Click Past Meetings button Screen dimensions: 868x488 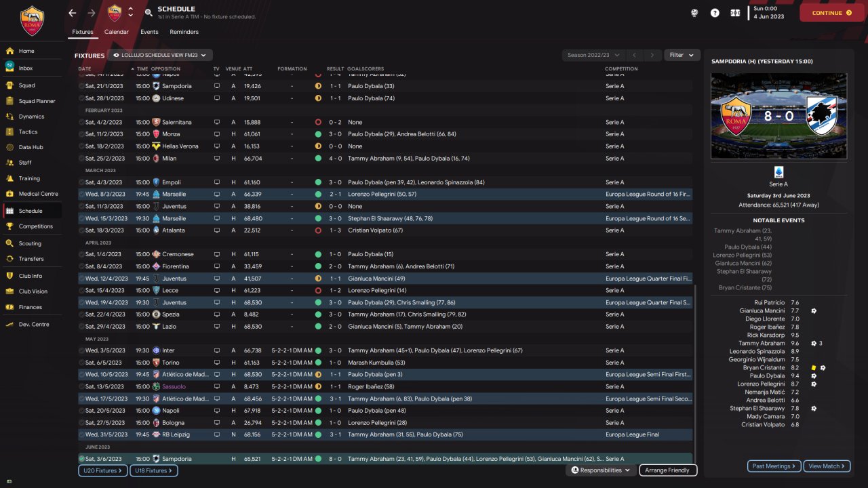[x=774, y=466]
